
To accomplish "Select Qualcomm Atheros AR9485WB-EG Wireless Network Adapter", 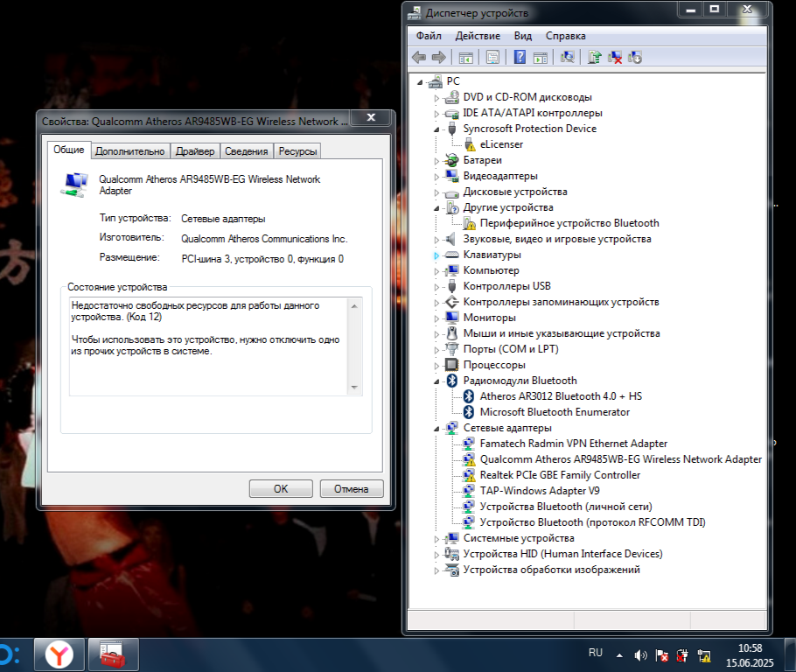I will coord(621,459).
